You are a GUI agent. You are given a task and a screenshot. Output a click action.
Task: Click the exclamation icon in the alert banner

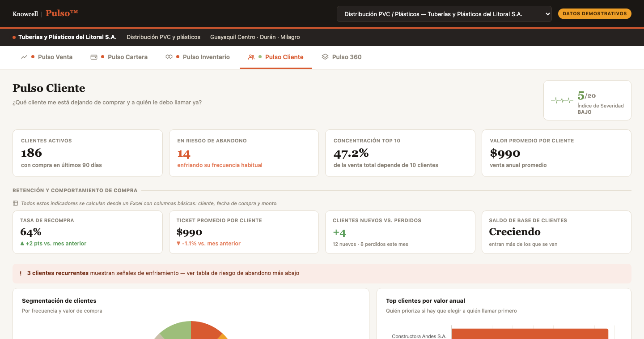tap(21, 273)
